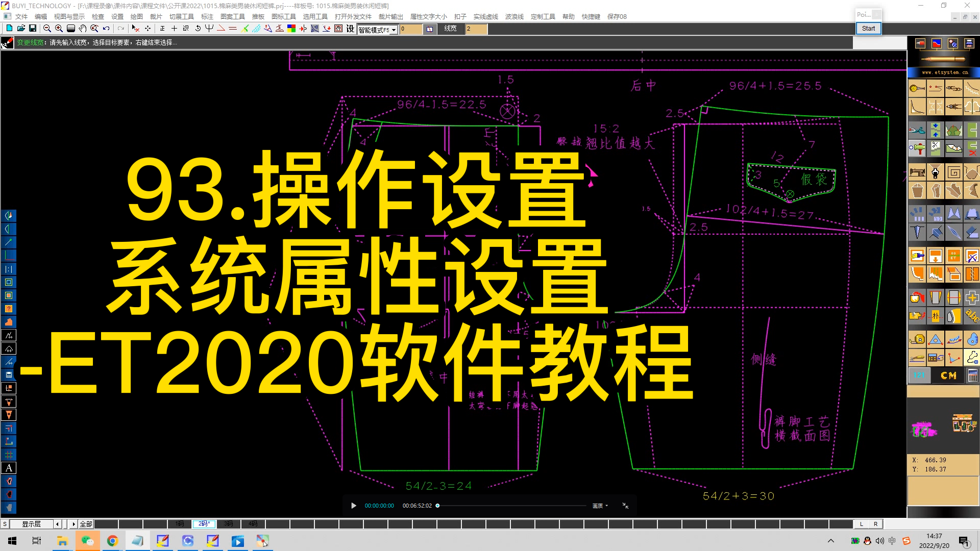
Task: Click the 设 settings icon in toolbar
Action: point(350,29)
